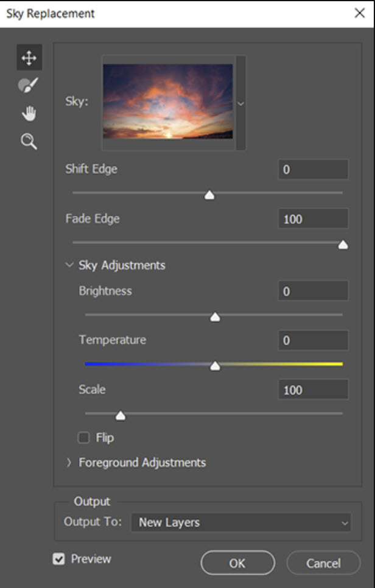Open the sky preset picker arrow
The width and height of the screenshot is (375, 588).
tap(240, 103)
